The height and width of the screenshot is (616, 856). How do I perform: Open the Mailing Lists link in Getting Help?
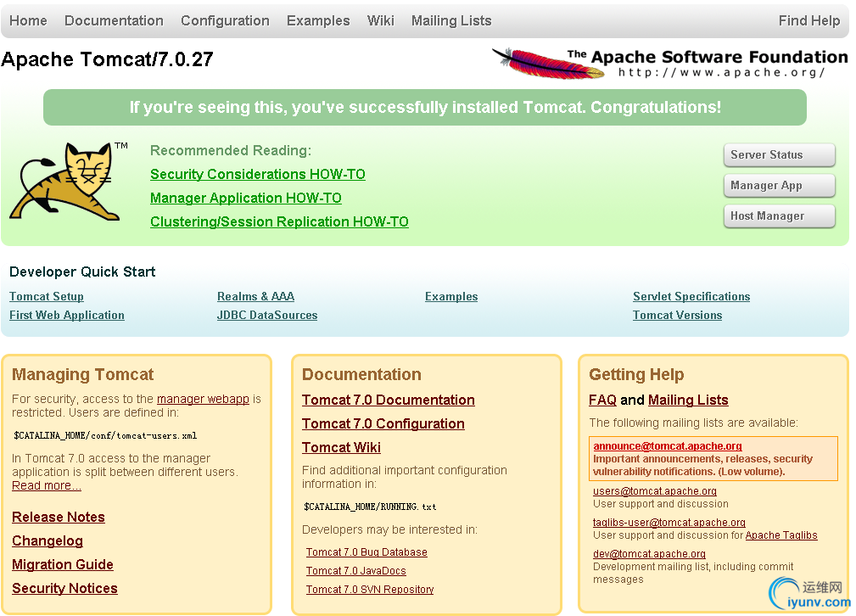(688, 400)
